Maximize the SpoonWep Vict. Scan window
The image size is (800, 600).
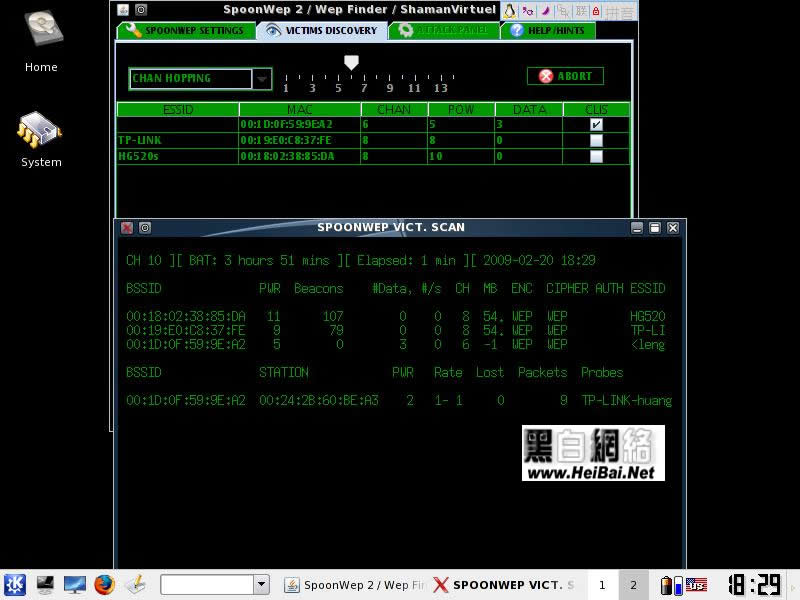(655, 228)
